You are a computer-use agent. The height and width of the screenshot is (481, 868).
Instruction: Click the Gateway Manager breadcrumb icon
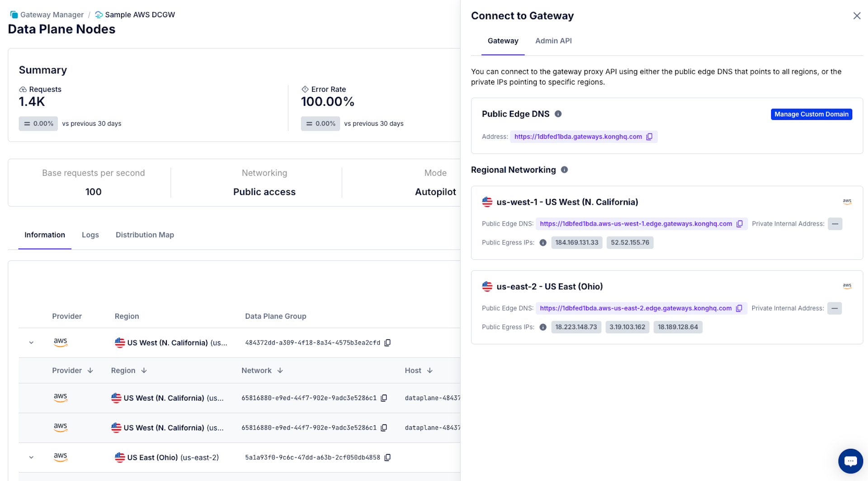point(13,14)
